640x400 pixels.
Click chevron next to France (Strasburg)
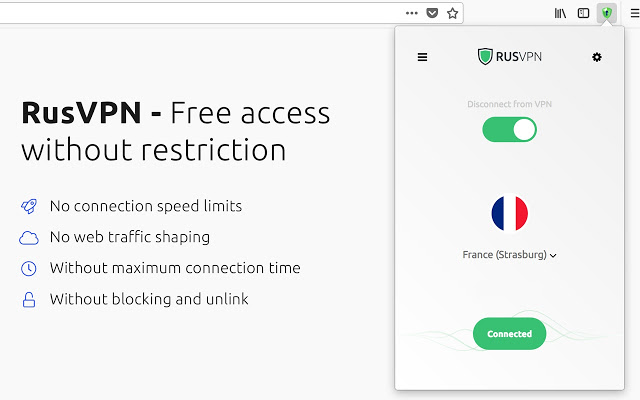tap(553, 256)
